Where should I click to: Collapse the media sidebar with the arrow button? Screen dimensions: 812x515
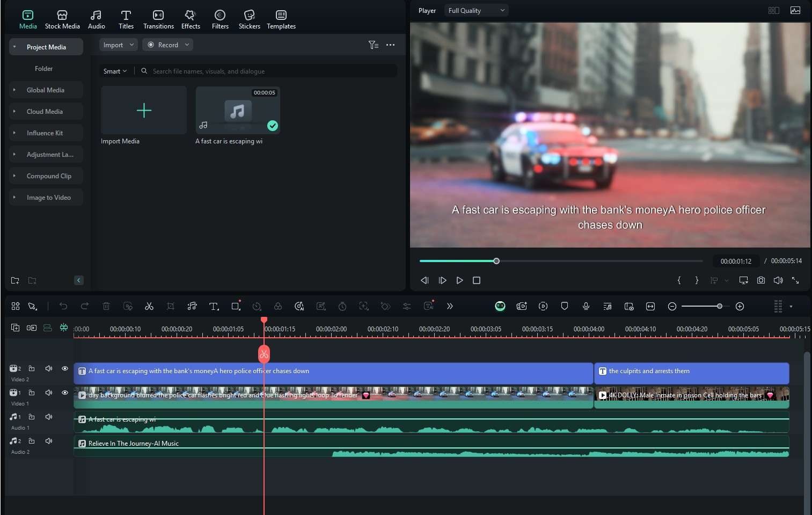tap(79, 280)
